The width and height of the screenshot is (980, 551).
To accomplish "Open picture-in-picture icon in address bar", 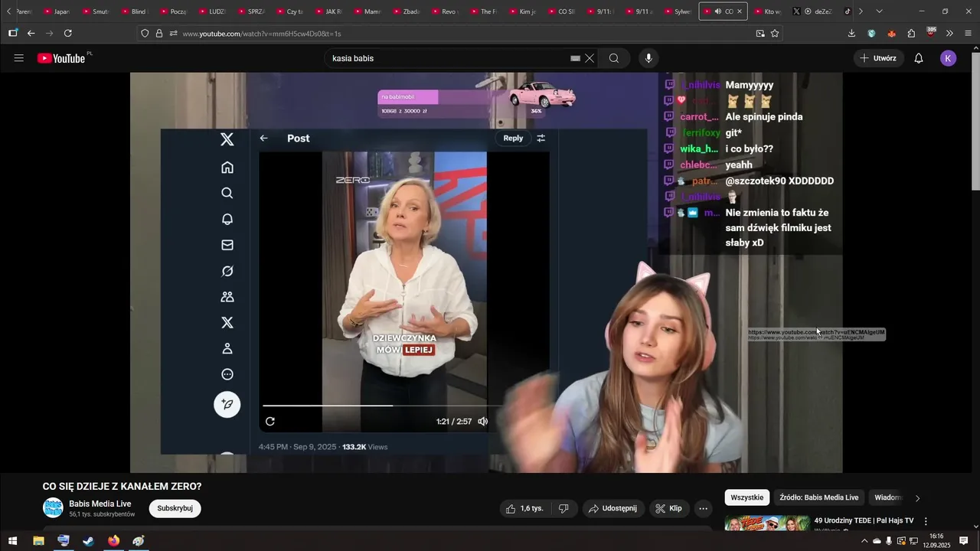I will tap(760, 34).
